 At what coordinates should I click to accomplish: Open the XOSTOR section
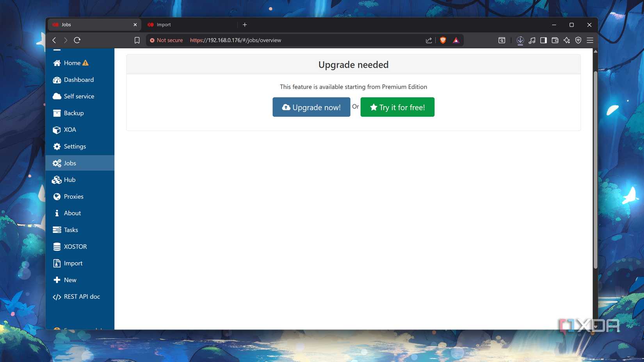80,247
